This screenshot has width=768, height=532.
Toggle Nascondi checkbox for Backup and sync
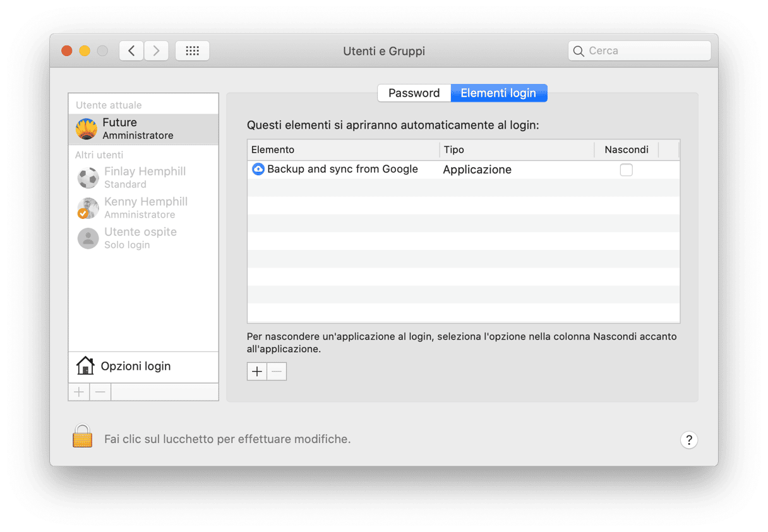(x=626, y=170)
